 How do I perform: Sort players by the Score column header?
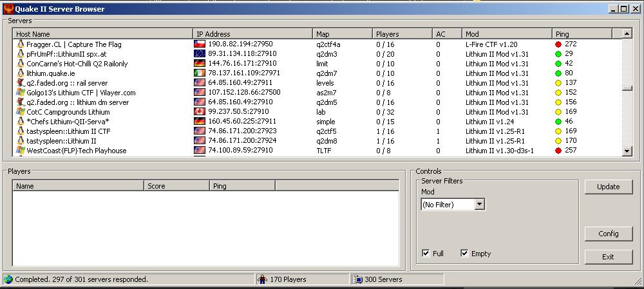pos(176,186)
